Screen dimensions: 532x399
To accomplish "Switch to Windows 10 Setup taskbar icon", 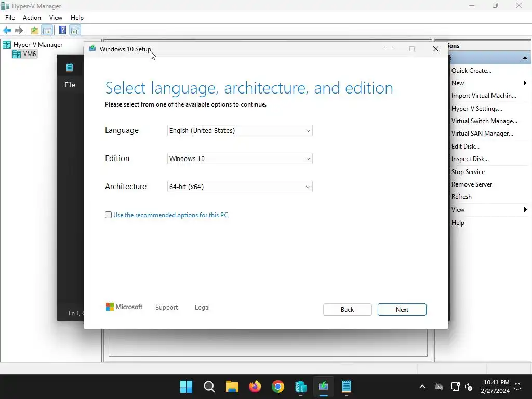I will [323, 387].
